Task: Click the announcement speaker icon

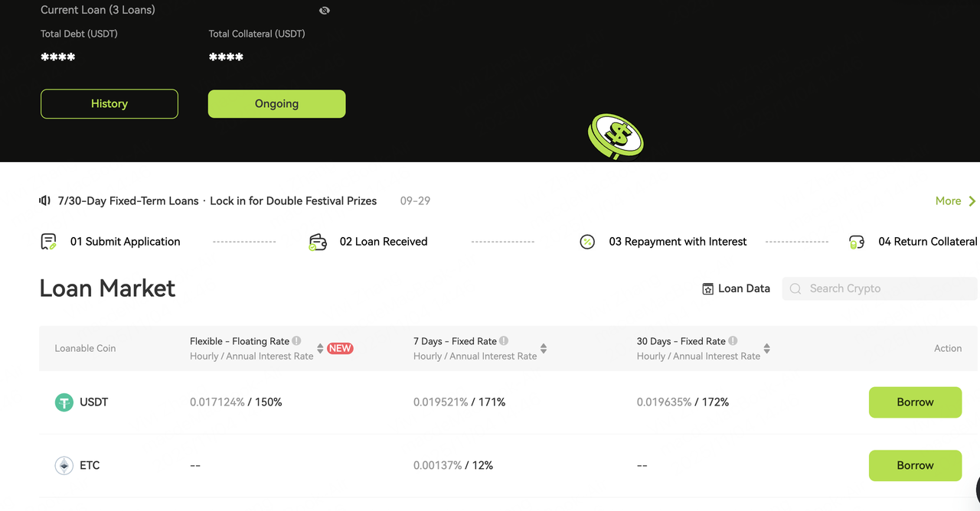Action: 45,201
